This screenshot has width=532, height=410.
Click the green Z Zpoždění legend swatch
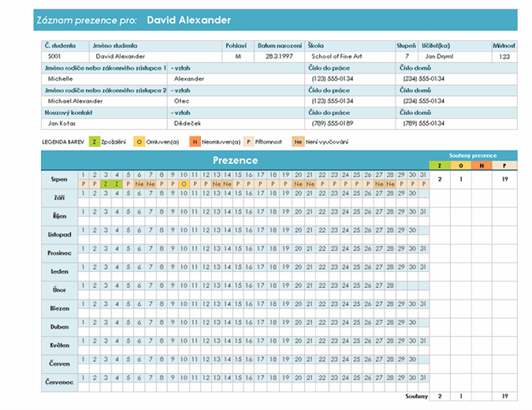[94, 142]
